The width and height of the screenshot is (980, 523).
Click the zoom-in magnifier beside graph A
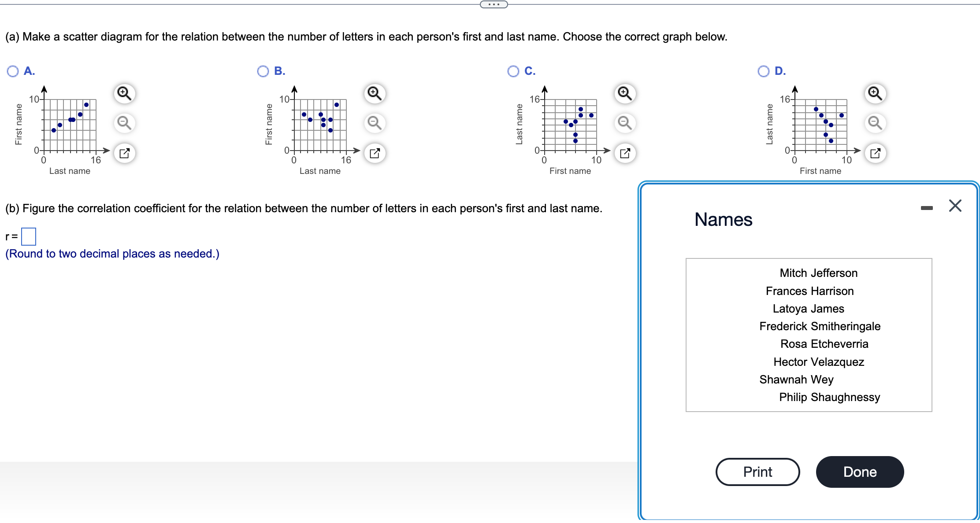point(124,93)
